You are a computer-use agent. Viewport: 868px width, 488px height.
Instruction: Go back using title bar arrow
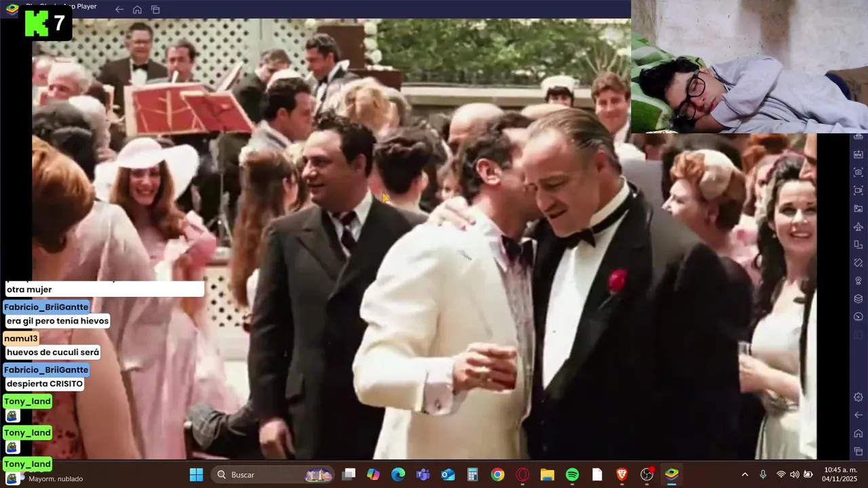pyautogui.click(x=119, y=9)
